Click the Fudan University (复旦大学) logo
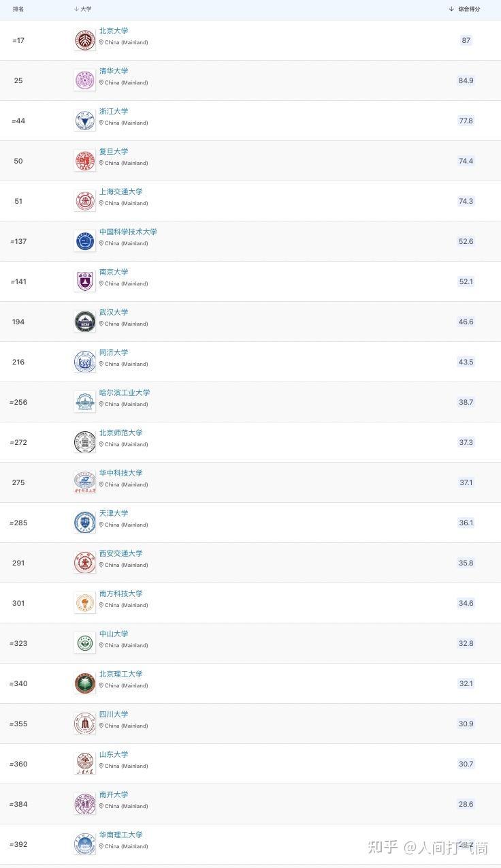 85,161
